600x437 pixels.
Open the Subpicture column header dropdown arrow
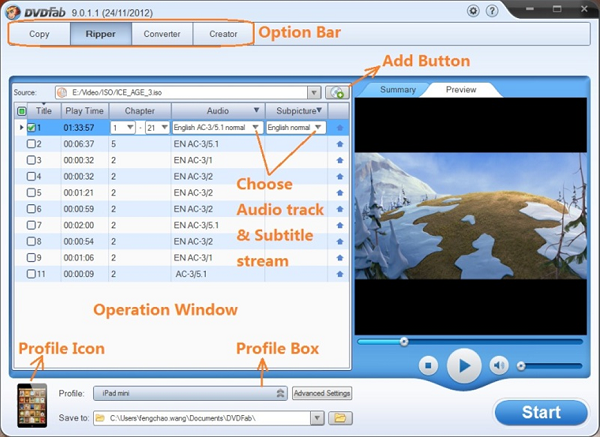(319, 110)
